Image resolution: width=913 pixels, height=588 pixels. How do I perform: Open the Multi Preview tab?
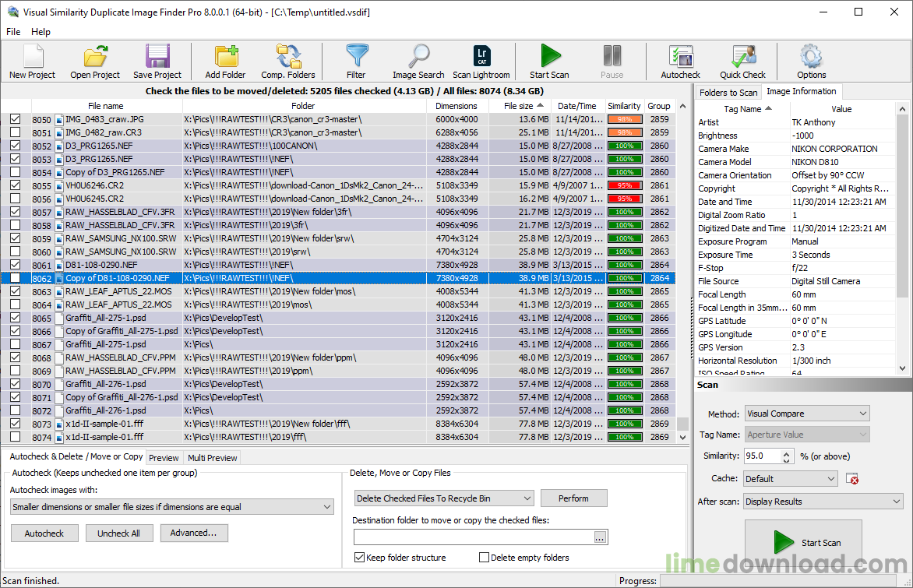point(213,458)
